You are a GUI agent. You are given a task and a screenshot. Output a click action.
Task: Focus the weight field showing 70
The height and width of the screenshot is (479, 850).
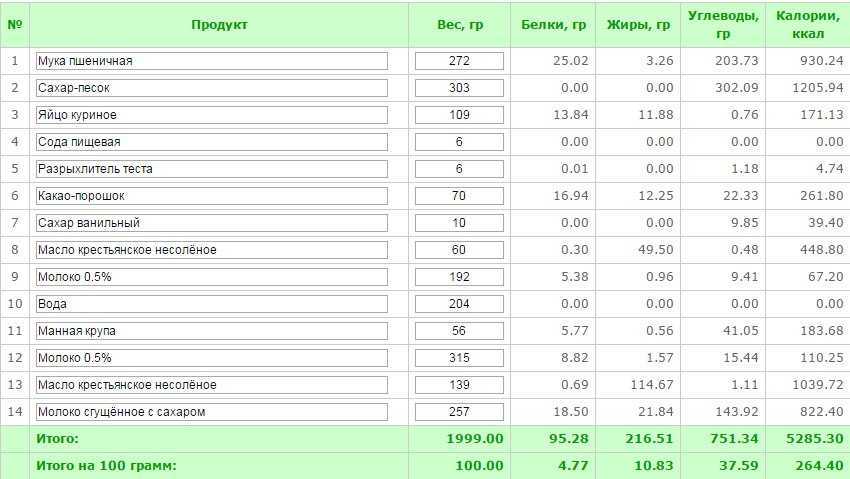(x=459, y=196)
